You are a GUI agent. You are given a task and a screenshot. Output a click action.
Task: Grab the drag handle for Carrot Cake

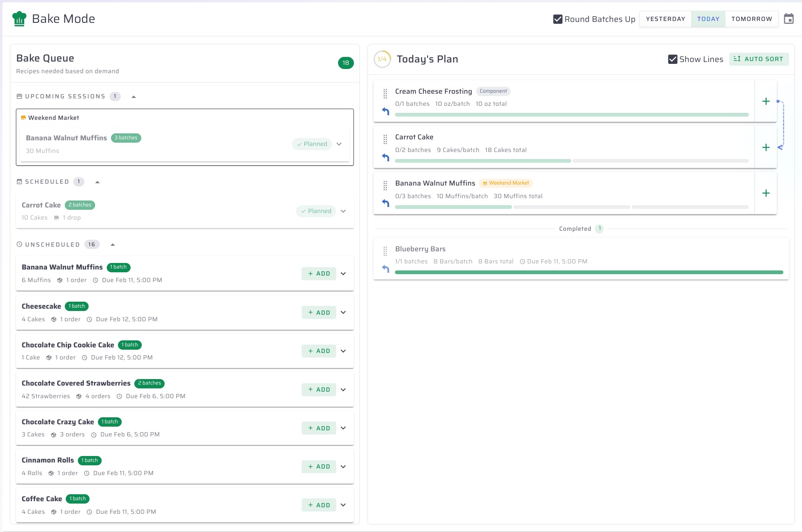coord(385,139)
